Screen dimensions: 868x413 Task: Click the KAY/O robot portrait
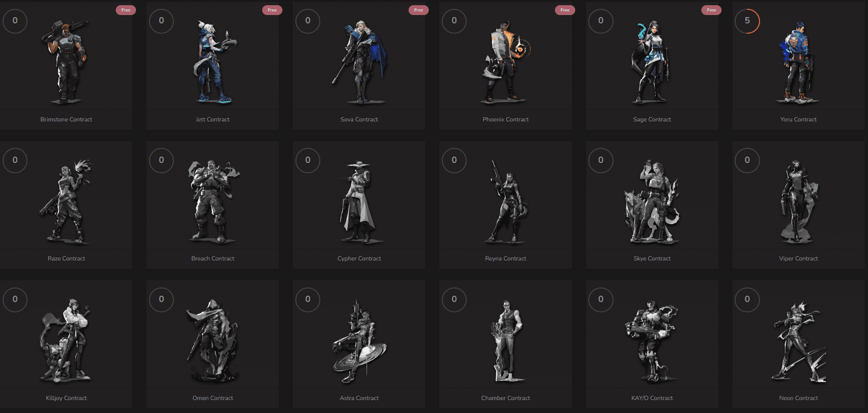tap(652, 341)
